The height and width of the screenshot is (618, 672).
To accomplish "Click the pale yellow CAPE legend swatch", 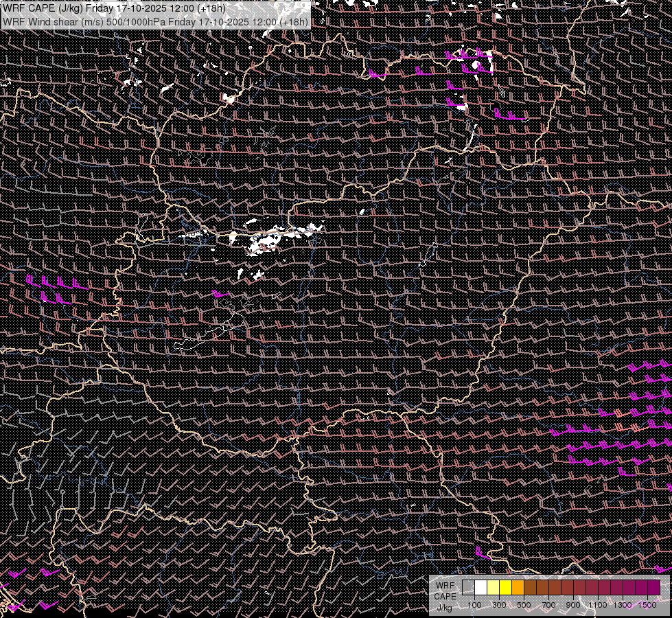I will 494,588.
